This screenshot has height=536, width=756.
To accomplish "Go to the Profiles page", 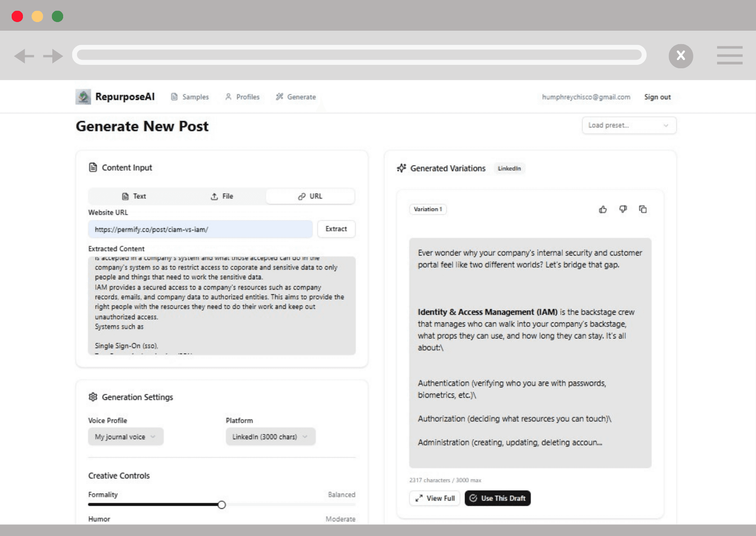I will pos(242,97).
